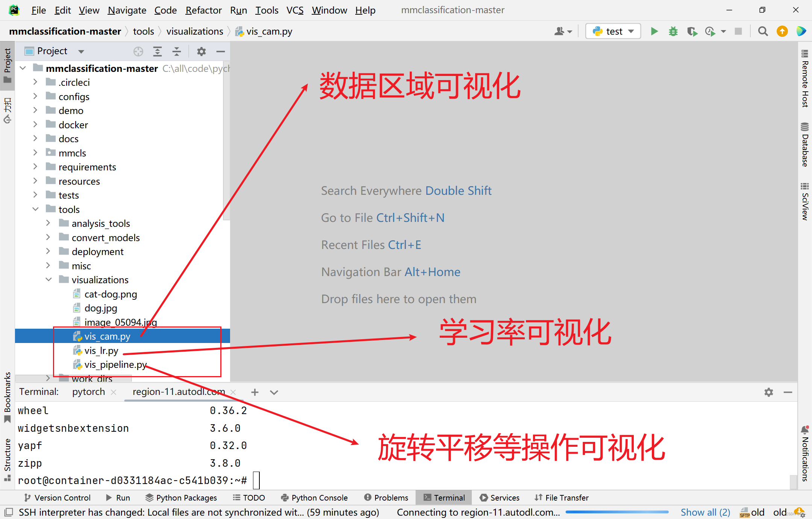Open the Database side panel

805,144
